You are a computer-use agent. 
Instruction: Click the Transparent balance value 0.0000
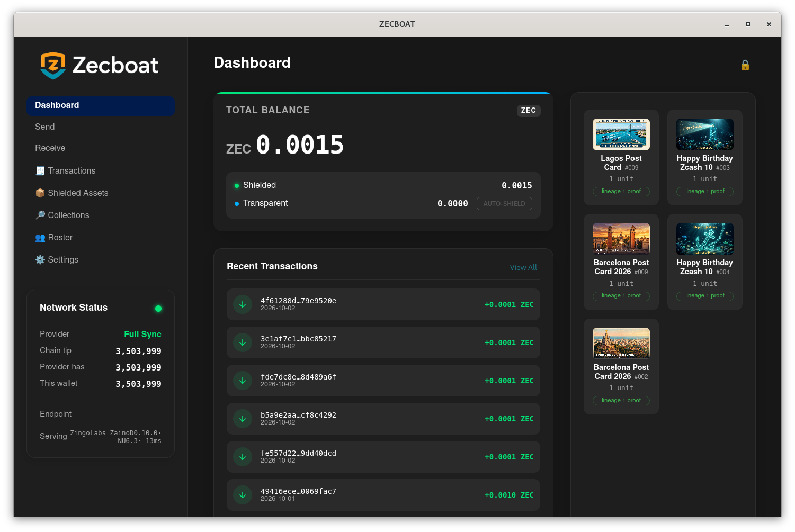pyautogui.click(x=453, y=203)
